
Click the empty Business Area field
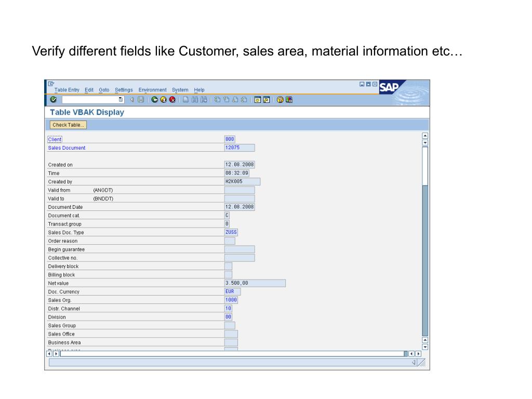231,343
